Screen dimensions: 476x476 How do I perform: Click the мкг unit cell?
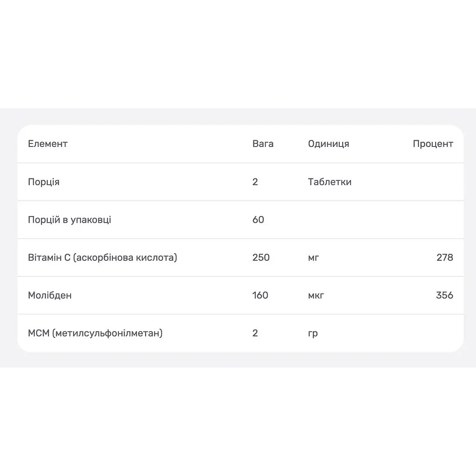(x=316, y=296)
